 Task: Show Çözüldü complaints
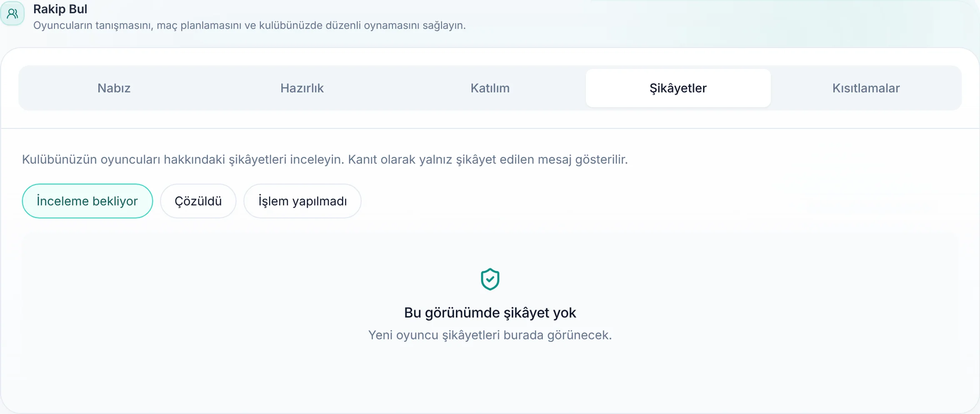click(198, 201)
